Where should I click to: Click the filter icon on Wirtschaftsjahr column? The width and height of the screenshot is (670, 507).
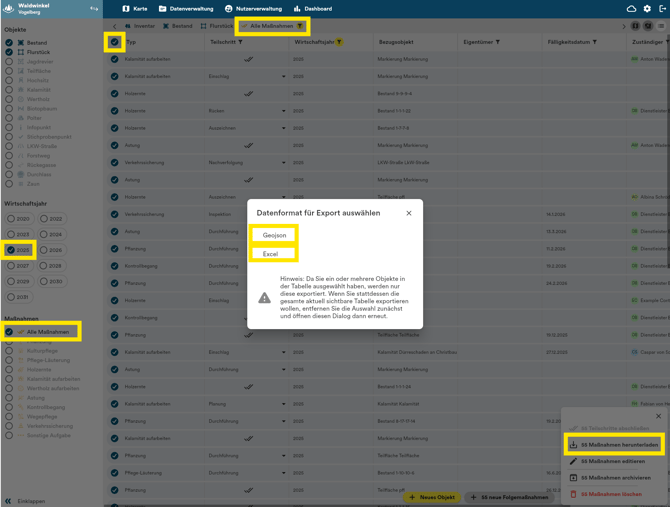(339, 42)
